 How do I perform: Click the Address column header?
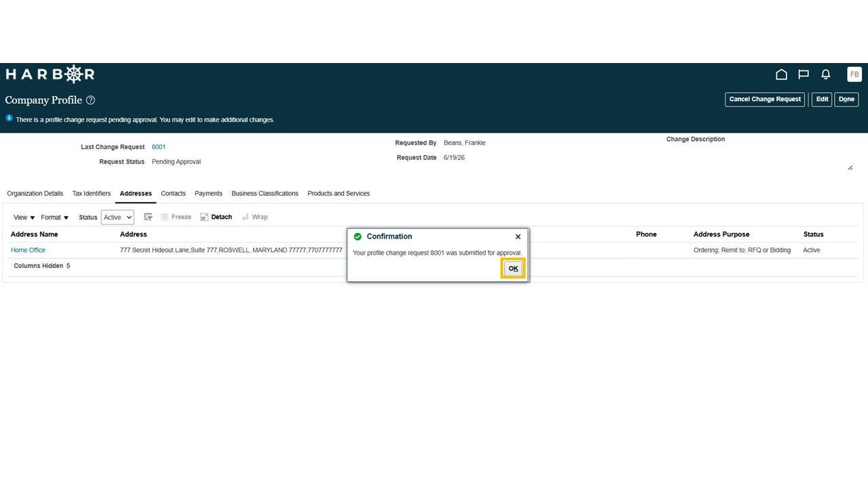point(134,235)
